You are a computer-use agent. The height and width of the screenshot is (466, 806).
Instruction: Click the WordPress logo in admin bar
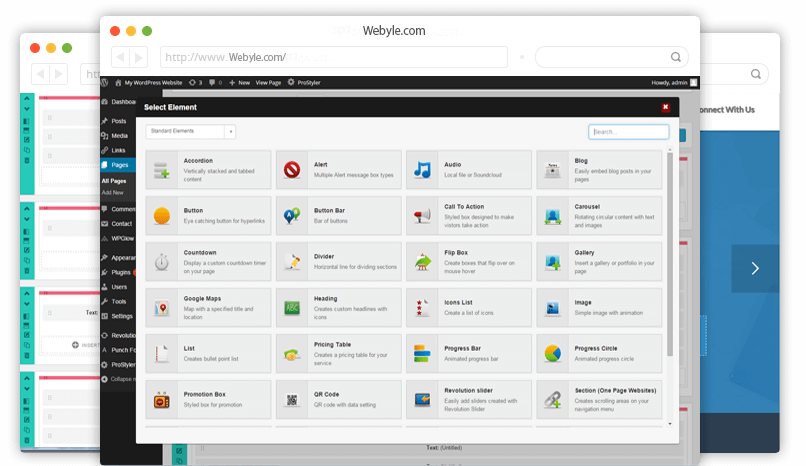click(105, 82)
